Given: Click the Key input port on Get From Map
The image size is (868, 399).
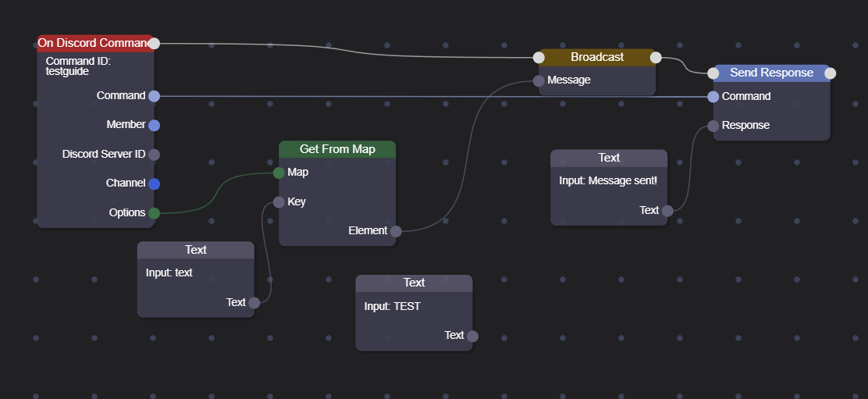Looking at the screenshot, I should (279, 202).
